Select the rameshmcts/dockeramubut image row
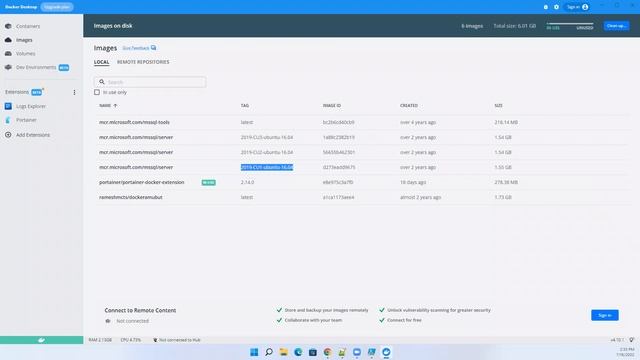The height and width of the screenshot is (360, 640). pos(363,197)
